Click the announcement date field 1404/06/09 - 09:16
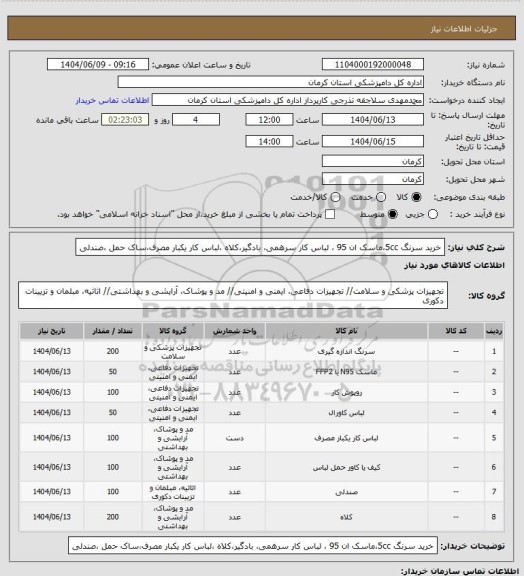 [x=98, y=65]
